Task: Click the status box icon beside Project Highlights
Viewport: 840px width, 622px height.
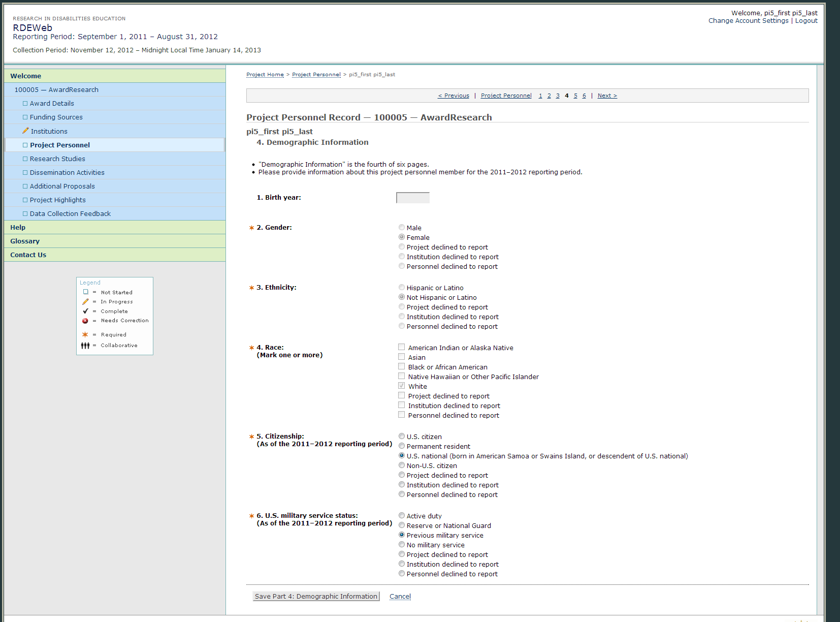Action: pyautogui.click(x=25, y=200)
